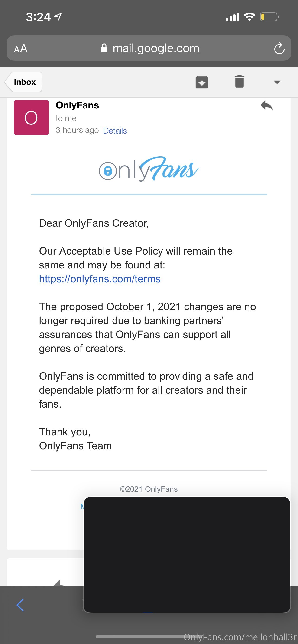Viewport: 298px width, 644px height.
Task: Tap the archive email icon
Action: coord(202,82)
